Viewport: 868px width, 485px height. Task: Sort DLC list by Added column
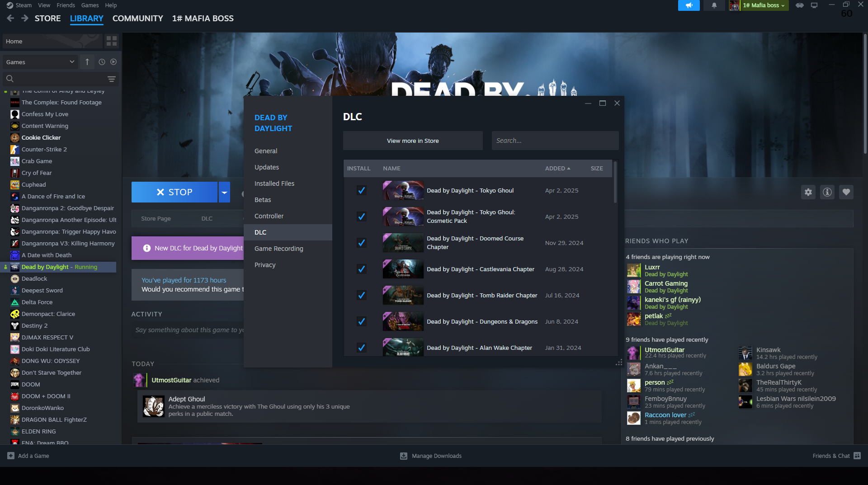pos(557,169)
